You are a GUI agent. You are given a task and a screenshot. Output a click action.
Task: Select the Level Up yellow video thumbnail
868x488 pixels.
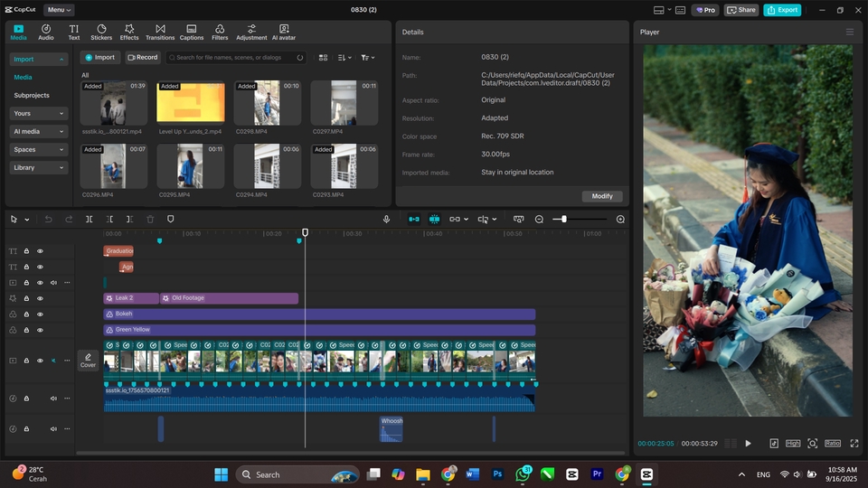[x=191, y=102]
